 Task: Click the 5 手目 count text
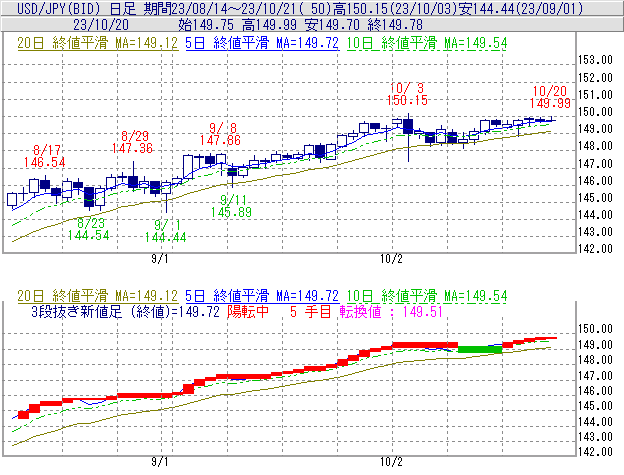point(311,311)
